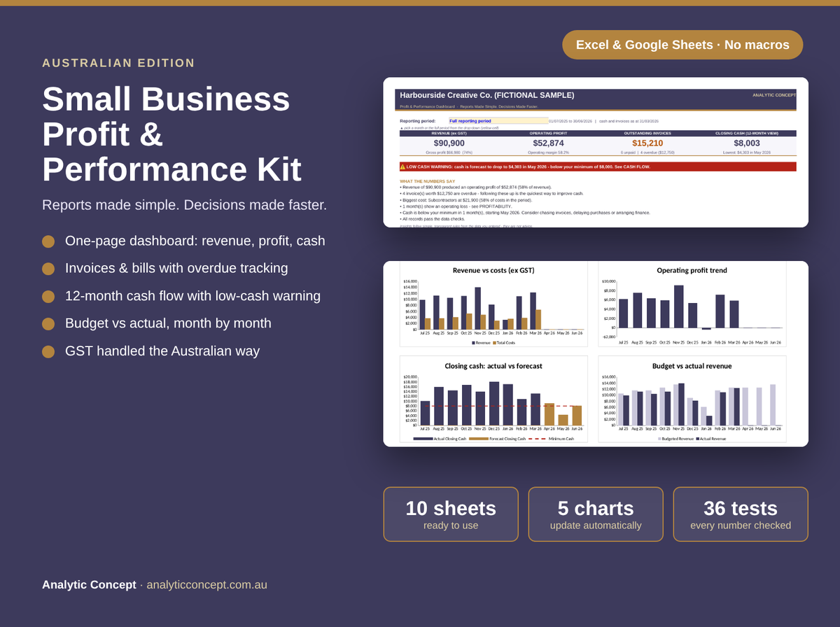This screenshot has width=840, height=627.
Task: Click the bullet beside 'Budget vs actual, month by month'
Action: (48, 324)
